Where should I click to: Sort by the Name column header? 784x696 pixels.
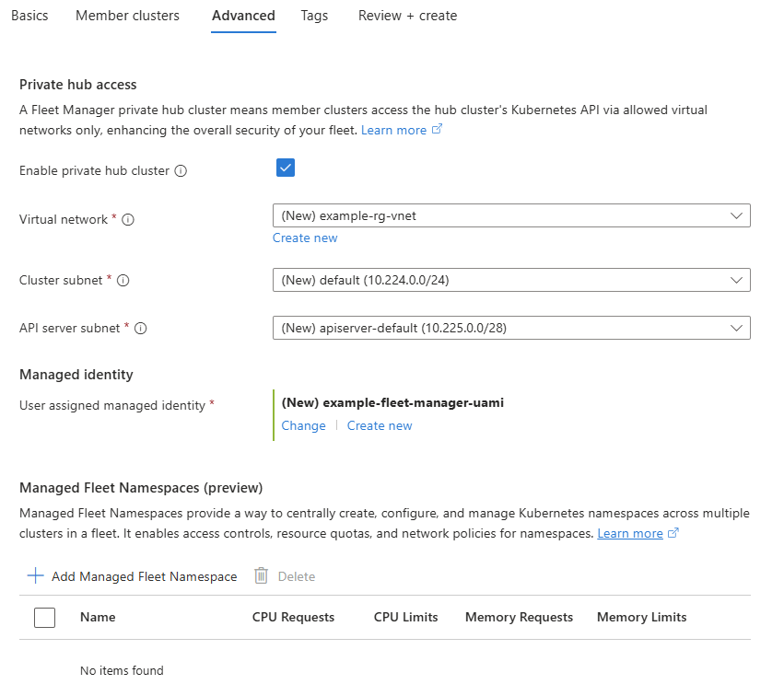(98, 618)
